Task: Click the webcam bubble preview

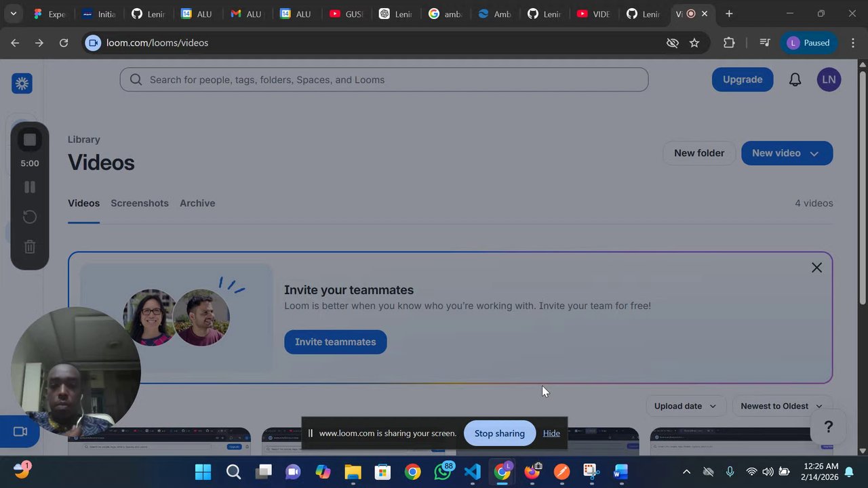Action: click(x=75, y=371)
